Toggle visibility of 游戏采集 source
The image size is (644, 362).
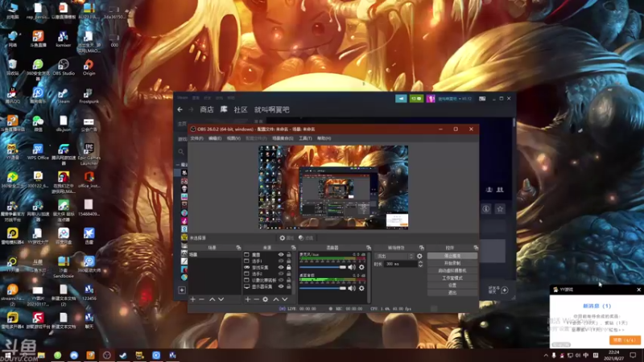281,267
